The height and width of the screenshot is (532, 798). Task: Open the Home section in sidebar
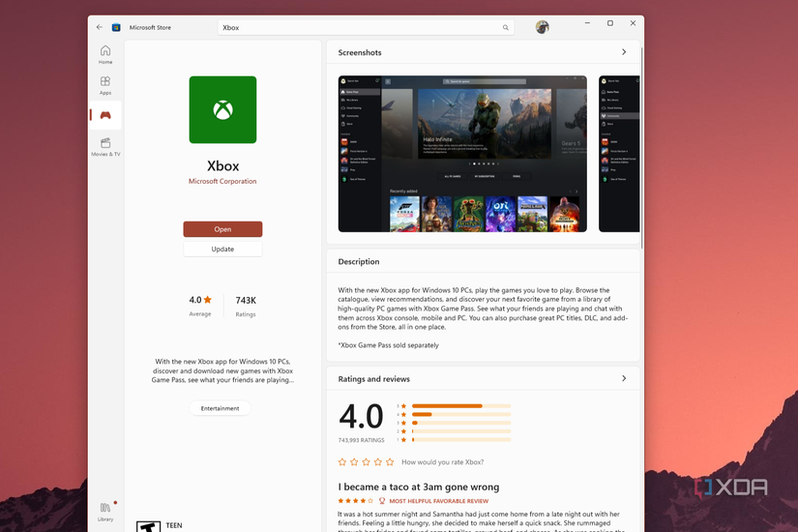[x=105, y=54]
